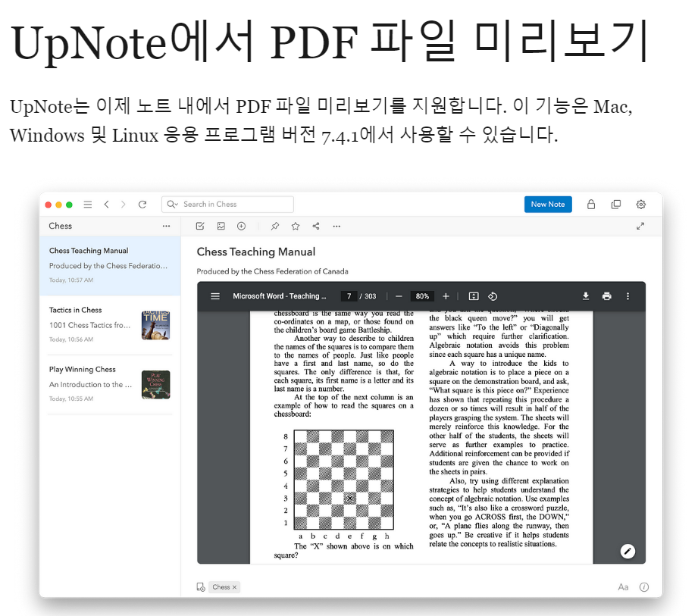Zoom in the PDF with plus

[x=446, y=296]
